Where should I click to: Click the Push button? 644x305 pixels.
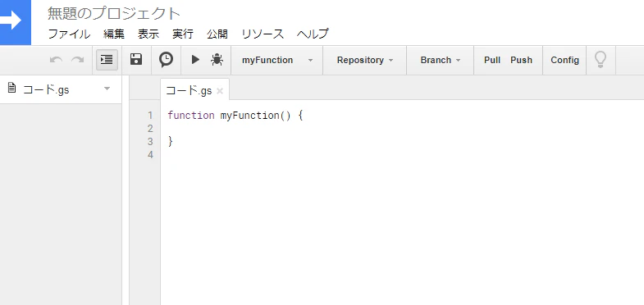click(521, 61)
